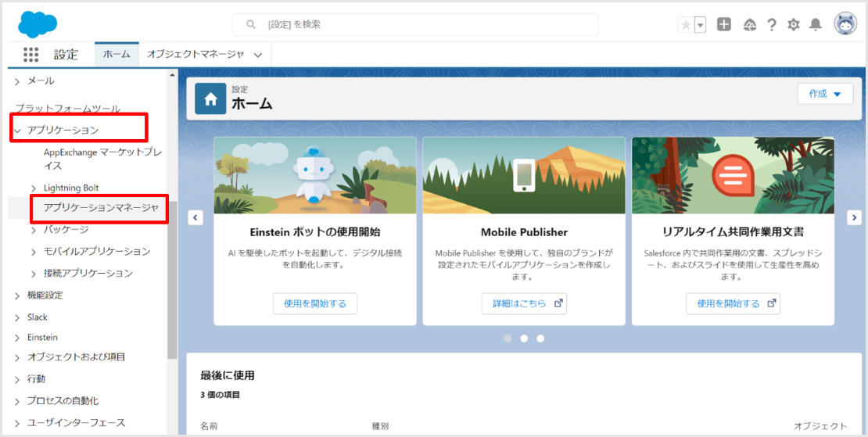Image resolution: width=868 pixels, height=437 pixels.
Task: Click the help question mark icon
Action: pyautogui.click(x=772, y=25)
